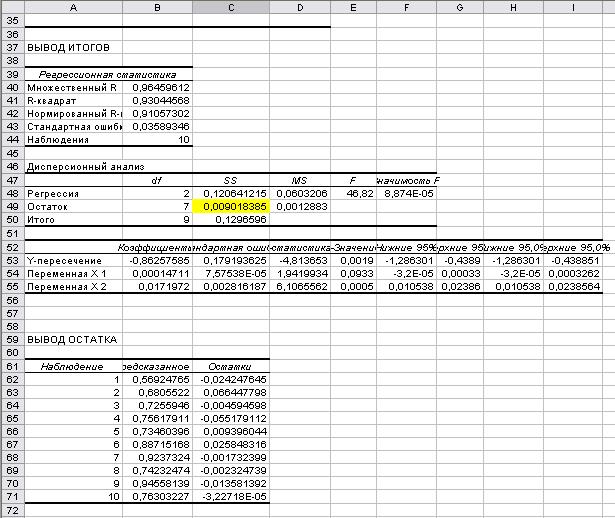Select row 72 header
Image resolution: width=615 pixels, height=518 pixels.
tap(13, 511)
